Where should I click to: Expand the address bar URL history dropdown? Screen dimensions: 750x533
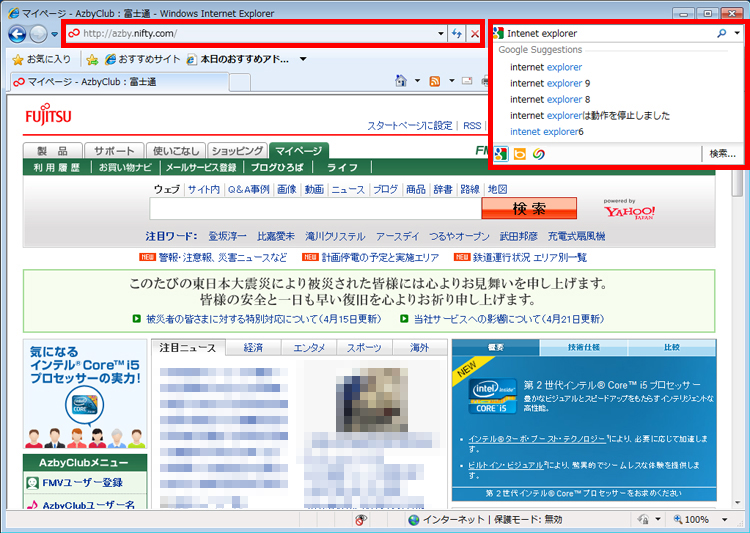(x=441, y=33)
